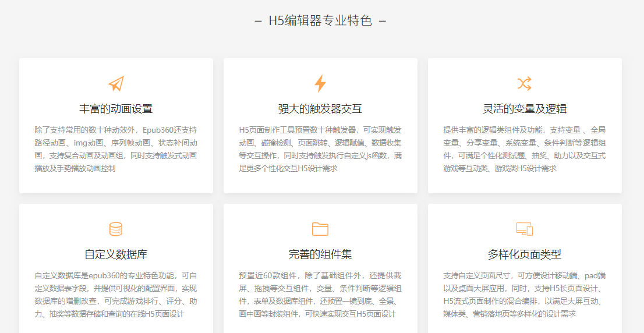Select the heading 强大的触发器交互
Viewport: 644px width, 333px height.
point(320,109)
